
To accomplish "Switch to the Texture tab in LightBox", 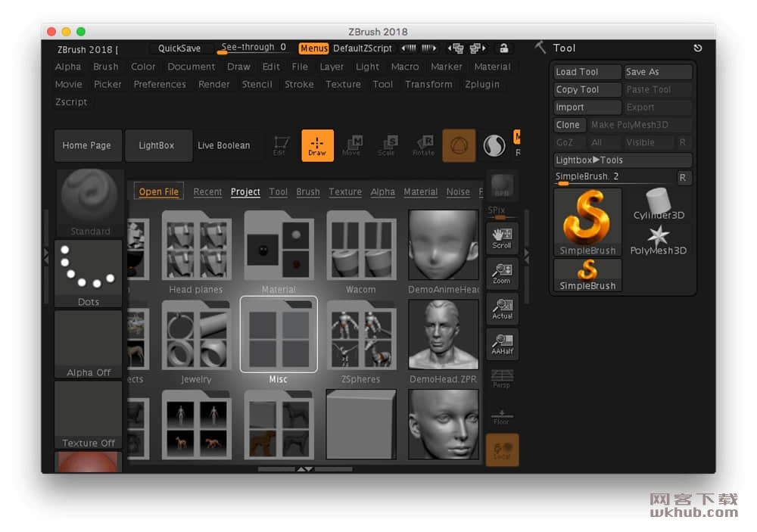I will (345, 191).
